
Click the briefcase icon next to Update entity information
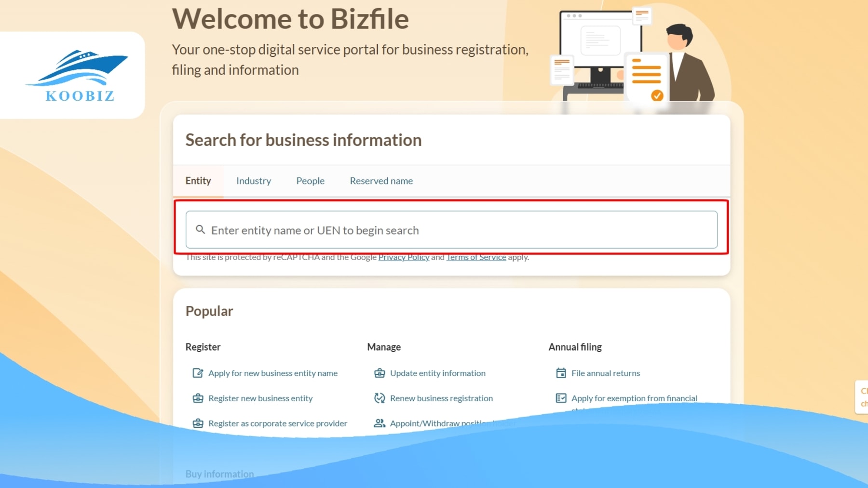click(x=380, y=372)
